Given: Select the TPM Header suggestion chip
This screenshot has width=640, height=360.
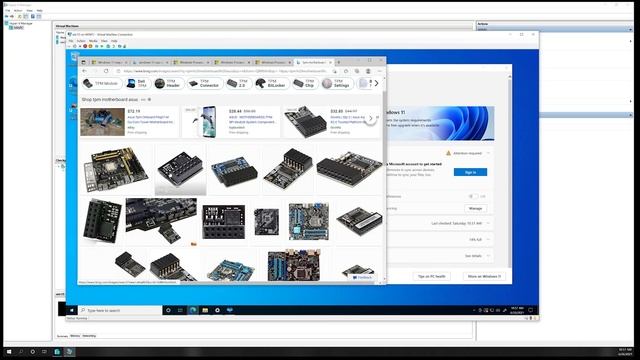Looking at the screenshot, I should tap(169, 83).
